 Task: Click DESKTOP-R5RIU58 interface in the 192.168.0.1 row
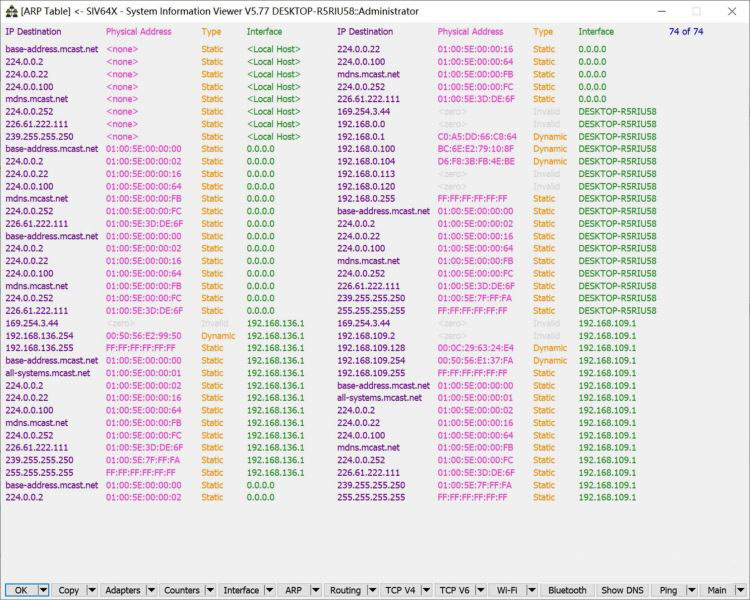(x=617, y=136)
